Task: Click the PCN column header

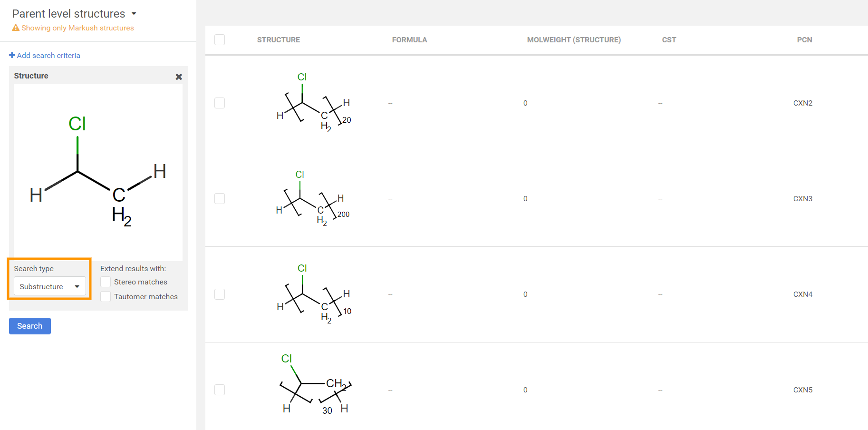Action: pos(804,40)
